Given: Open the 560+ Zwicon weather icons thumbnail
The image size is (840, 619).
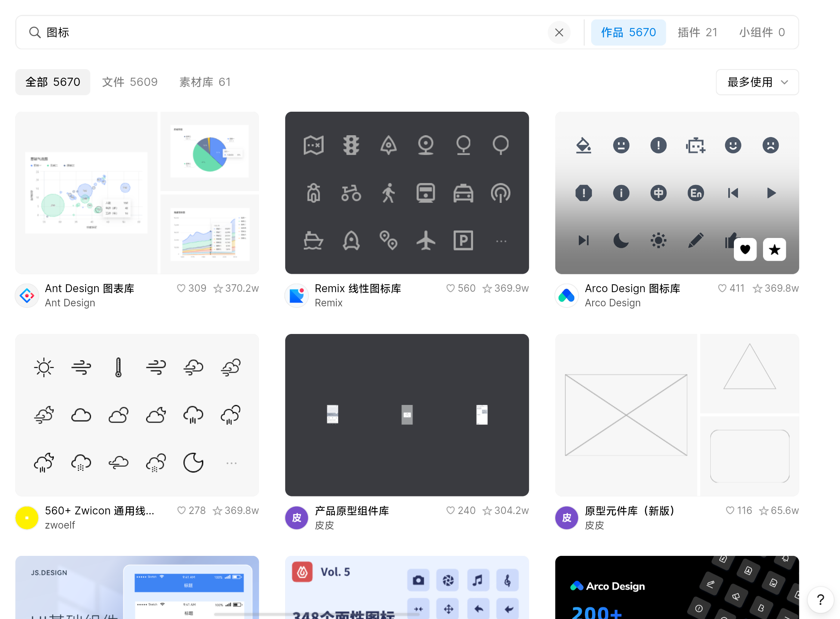Looking at the screenshot, I should [137, 415].
